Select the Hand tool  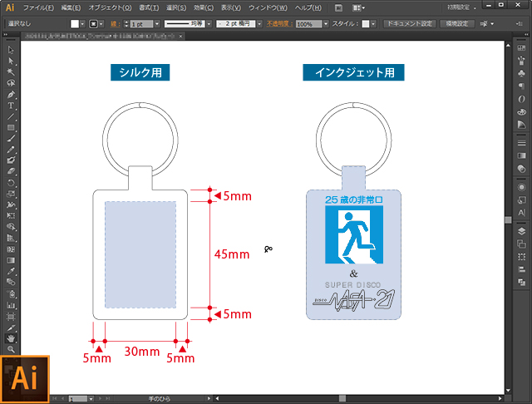[x=11, y=338]
